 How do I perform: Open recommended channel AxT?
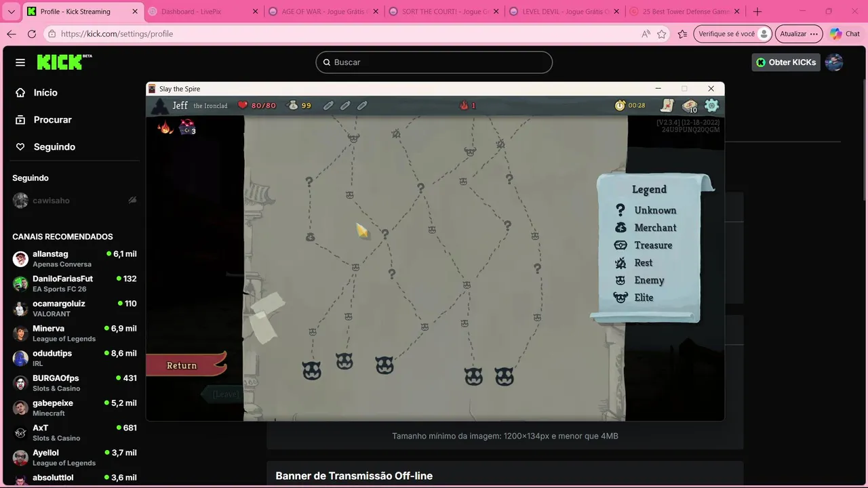click(75, 432)
